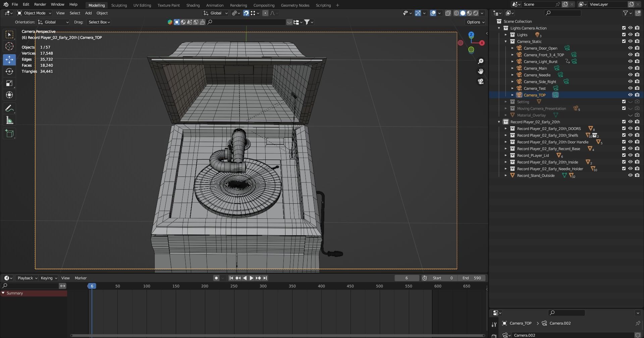Click the pan view hand icon
Viewport: 644px width, 338px height.
(481, 71)
